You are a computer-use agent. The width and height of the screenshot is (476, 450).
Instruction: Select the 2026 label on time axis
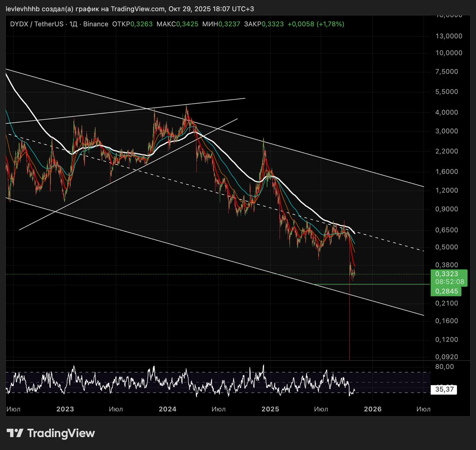point(373,409)
